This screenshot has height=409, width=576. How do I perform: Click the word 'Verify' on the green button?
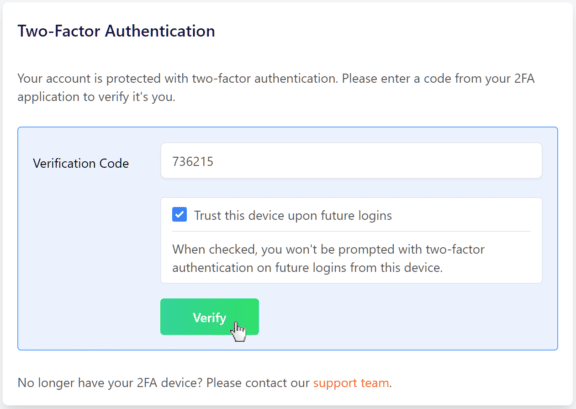pos(209,317)
